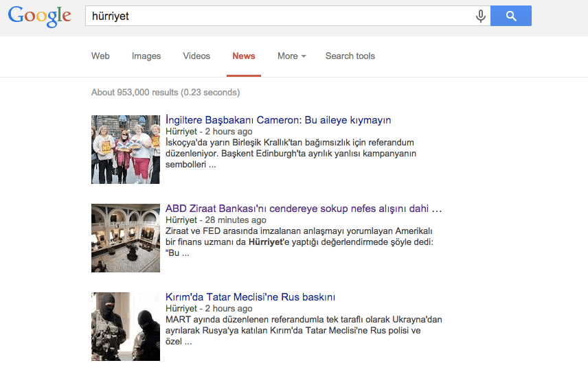
Task: Click source line under Cameron headline
Action: click(209, 132)
